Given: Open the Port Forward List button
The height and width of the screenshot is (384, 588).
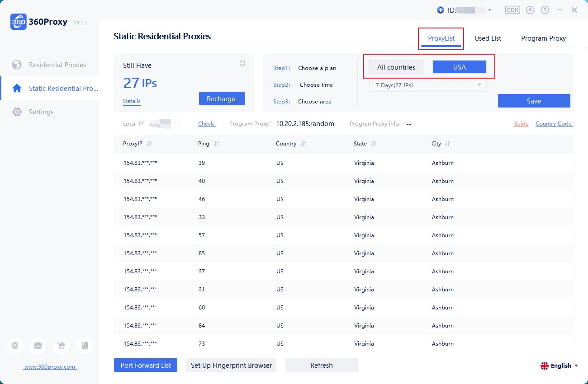Looking at the screenshot, I should tap(146, 365).
